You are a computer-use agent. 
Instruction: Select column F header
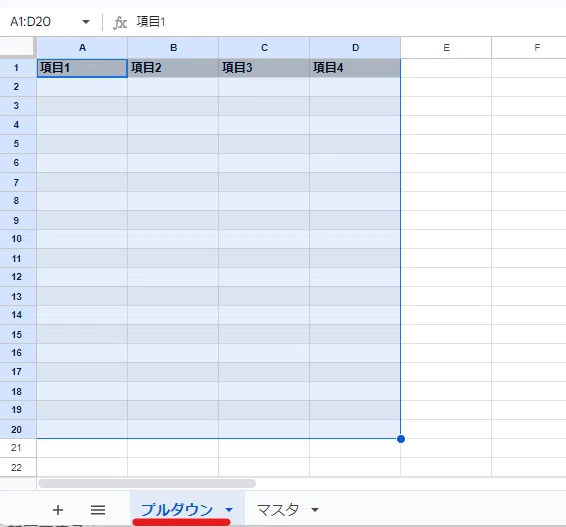tap(529, 48)
